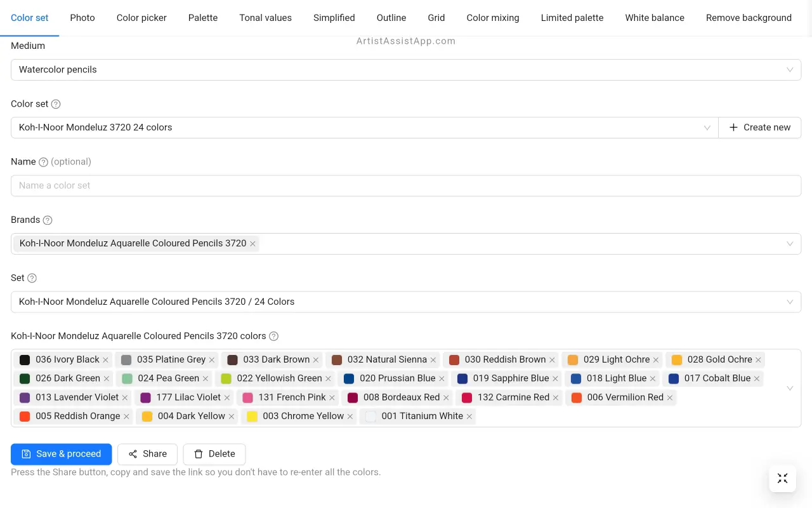This screenshot has height=508, width=812.
Task: Remove 004 Dark Yellow color tag
Action: click(x=232, y=417)
